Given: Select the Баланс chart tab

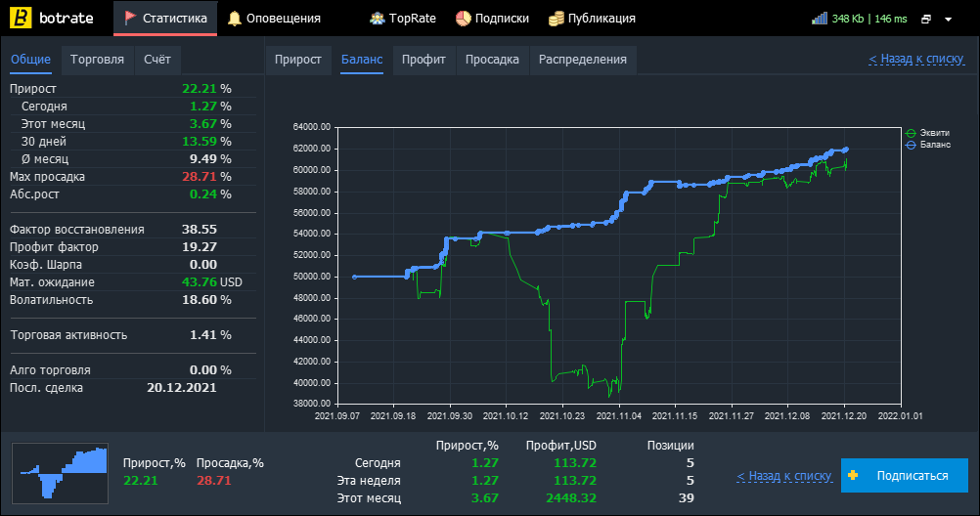Looking at the screenshot, I should [362, 60].
